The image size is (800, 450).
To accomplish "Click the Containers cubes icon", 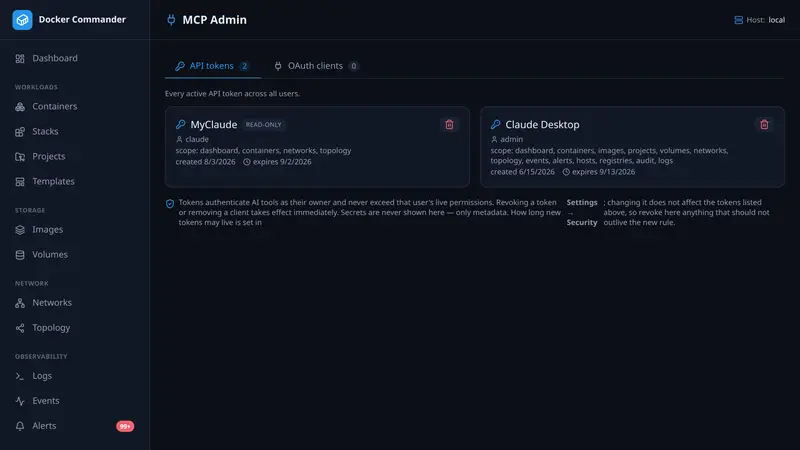I will point(20,107).
